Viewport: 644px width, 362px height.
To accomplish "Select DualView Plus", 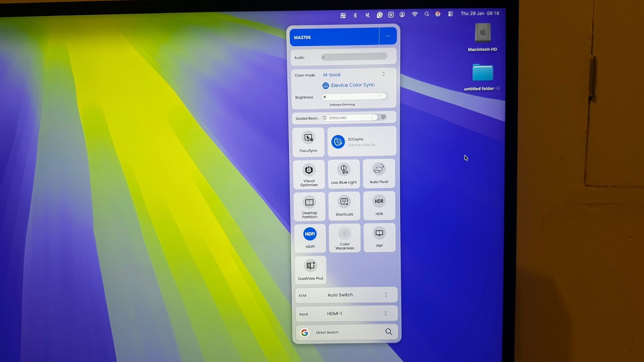I will point(310,269).
